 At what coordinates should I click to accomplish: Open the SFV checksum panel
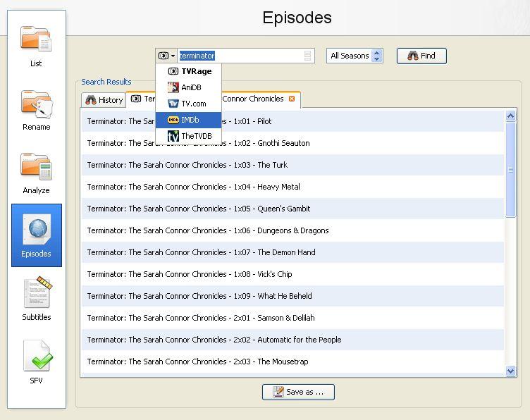[x=37, y=362]
